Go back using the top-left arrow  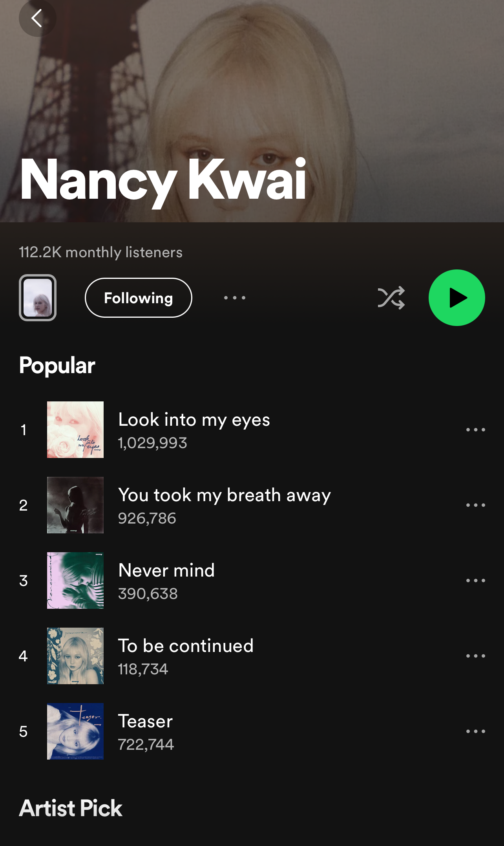click(37, 18)
